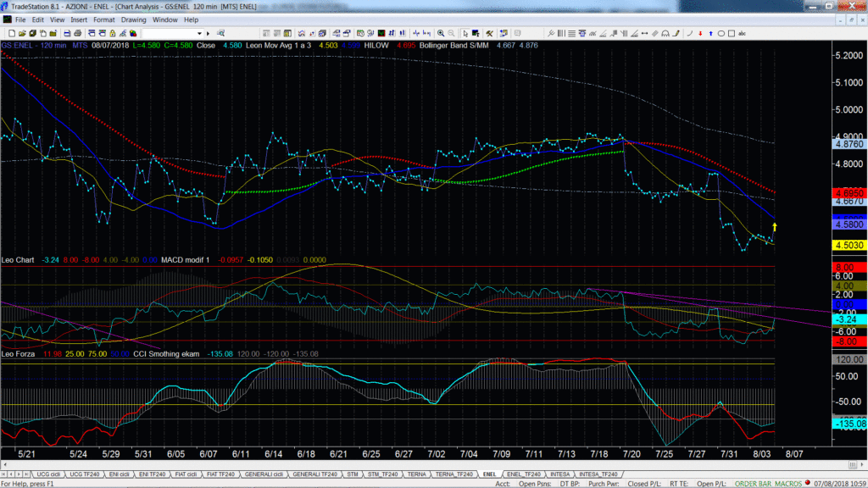The width and height of the screenshot is (868, 488).
Task: Click the Leon Mov Avg 1 a 3 label
Action: [x=278, y=46]
